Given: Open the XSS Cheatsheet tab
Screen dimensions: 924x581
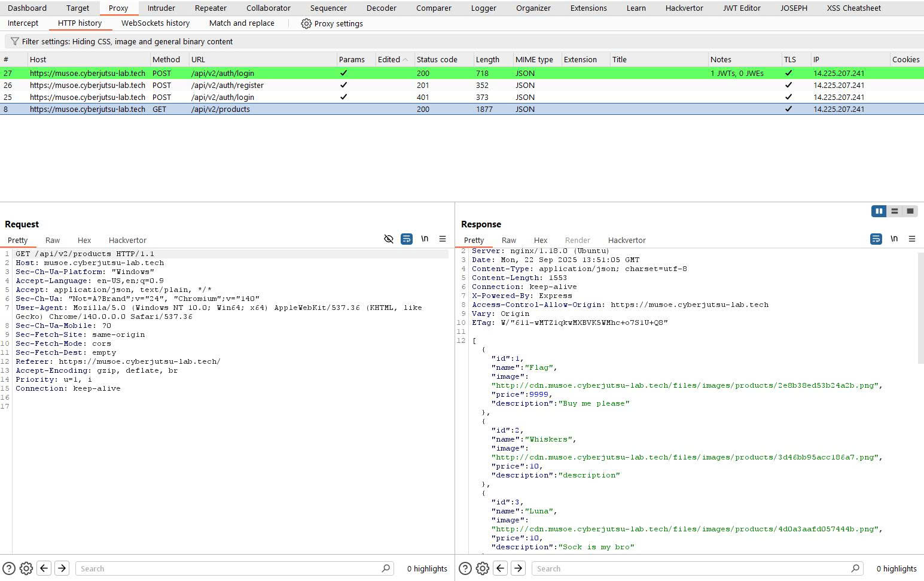Looking at the screenshot, I should tap(854, 8).
